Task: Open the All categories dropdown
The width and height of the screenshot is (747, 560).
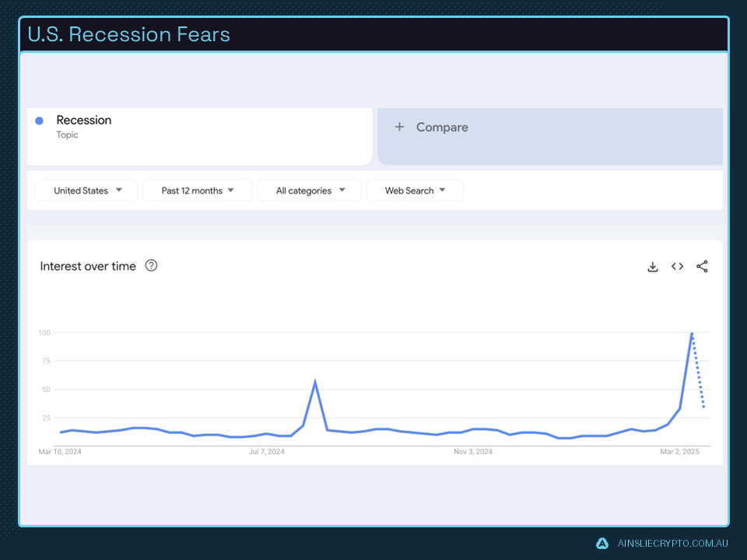Action: [309, 190]
